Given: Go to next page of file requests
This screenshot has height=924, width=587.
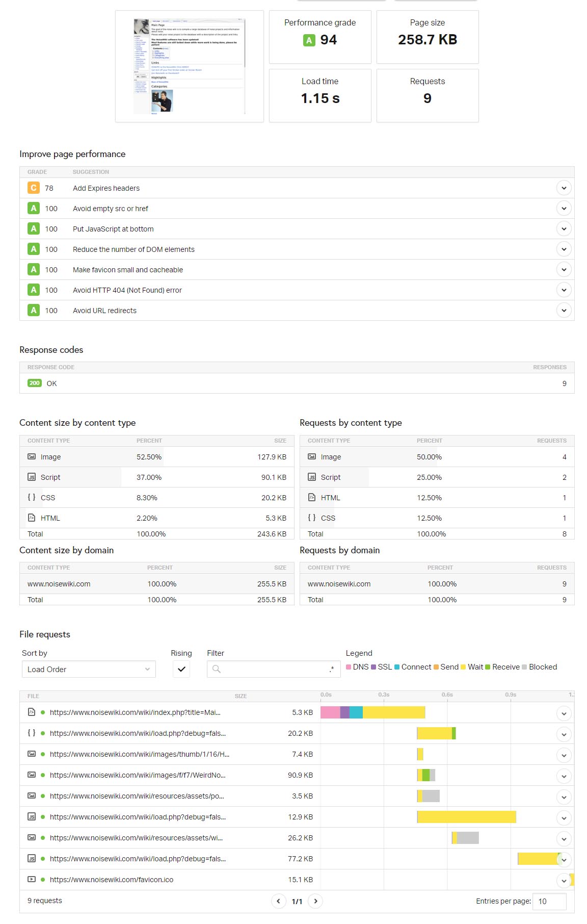Looking at the screenshot, I should click(316, 901).
